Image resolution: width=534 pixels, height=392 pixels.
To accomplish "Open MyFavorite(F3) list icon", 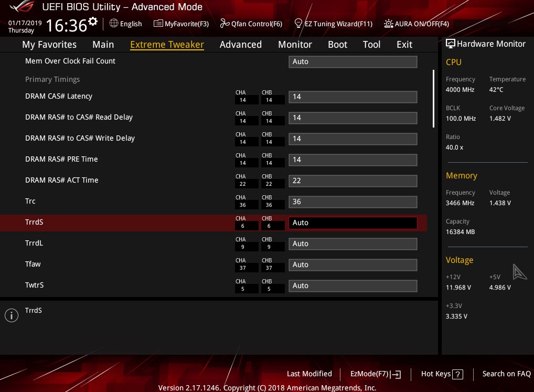I will (x=158, y=24).
